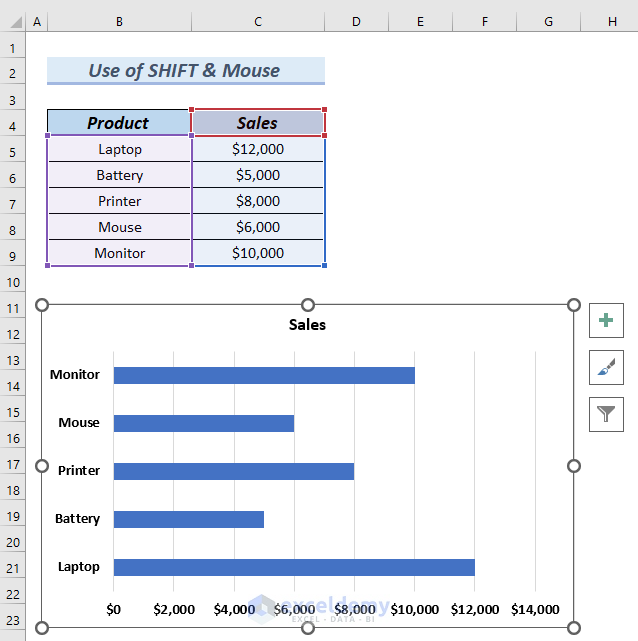Click the Monitor cell in table

(119, 253)
